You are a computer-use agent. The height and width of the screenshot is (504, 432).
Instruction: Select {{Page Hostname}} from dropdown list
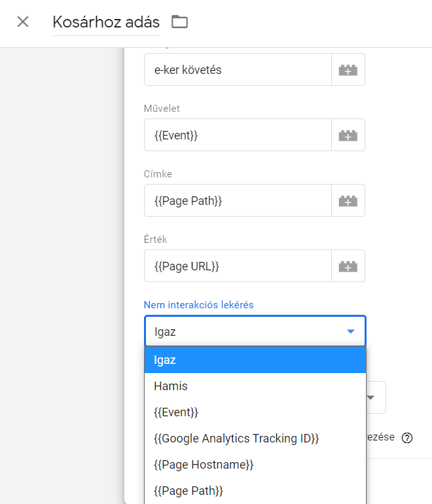pos(255,465)
